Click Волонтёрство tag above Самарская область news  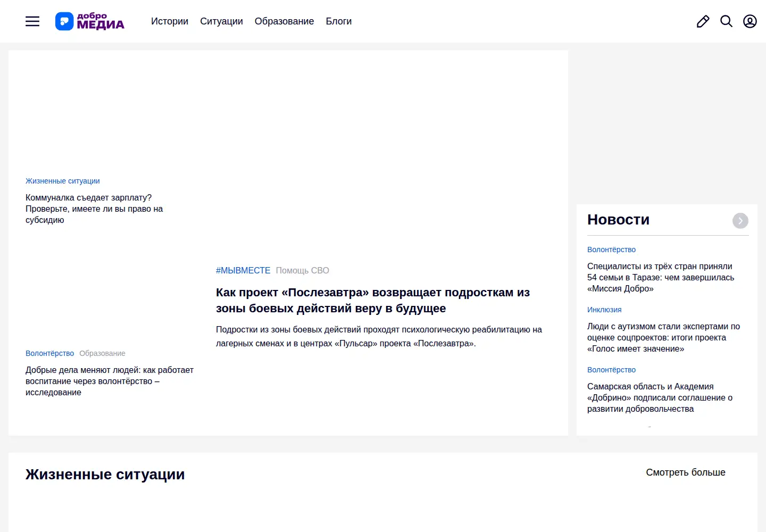click(x=612, y=370)
